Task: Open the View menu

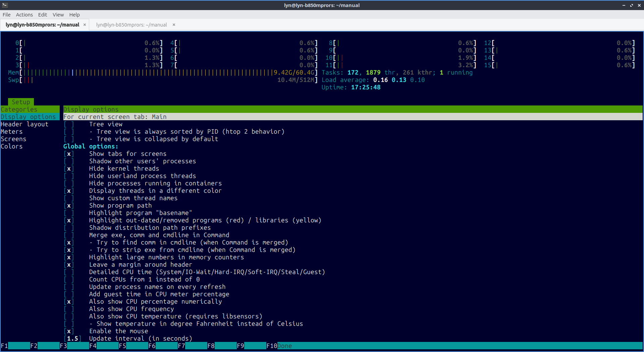Action: 58,15
